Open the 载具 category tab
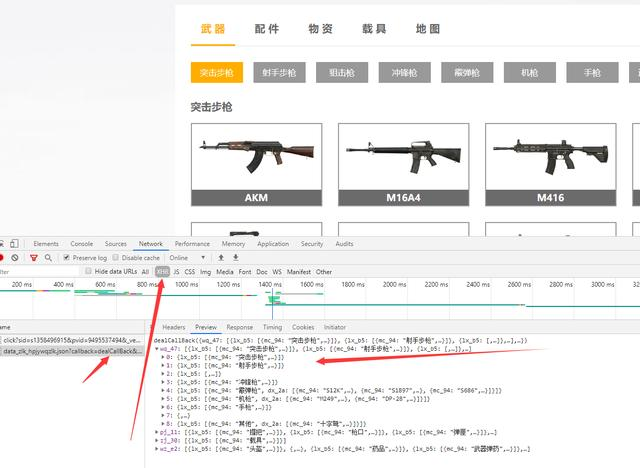This screenshot has width=640, height=468. point(374,29)
